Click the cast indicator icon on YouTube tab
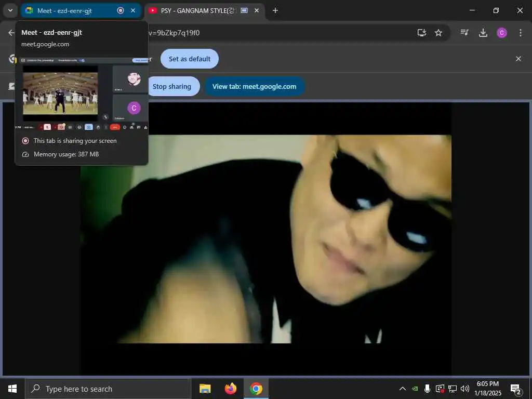The image size is (532, 399). 244,10
